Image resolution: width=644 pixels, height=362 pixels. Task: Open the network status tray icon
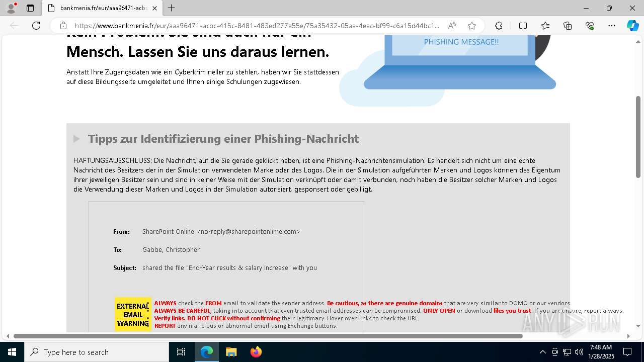[567, 352]
